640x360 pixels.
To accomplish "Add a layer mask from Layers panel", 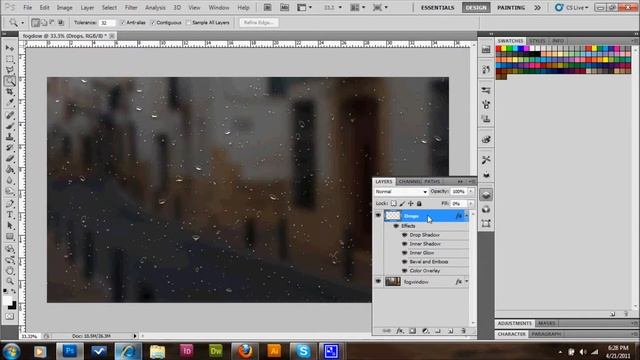I will coord(412,331).
